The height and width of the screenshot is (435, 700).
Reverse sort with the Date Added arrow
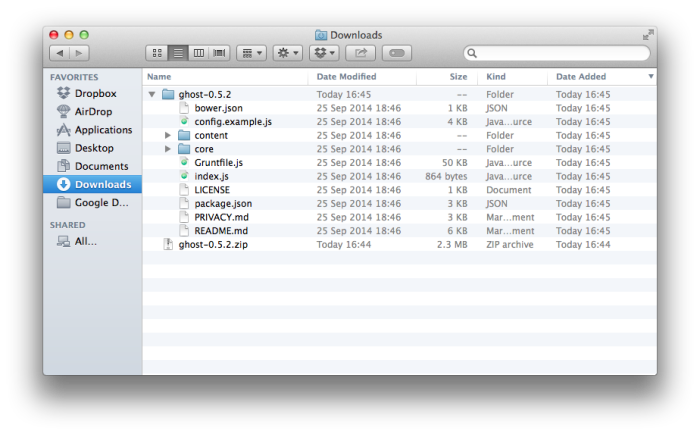[x=651, y=76]
